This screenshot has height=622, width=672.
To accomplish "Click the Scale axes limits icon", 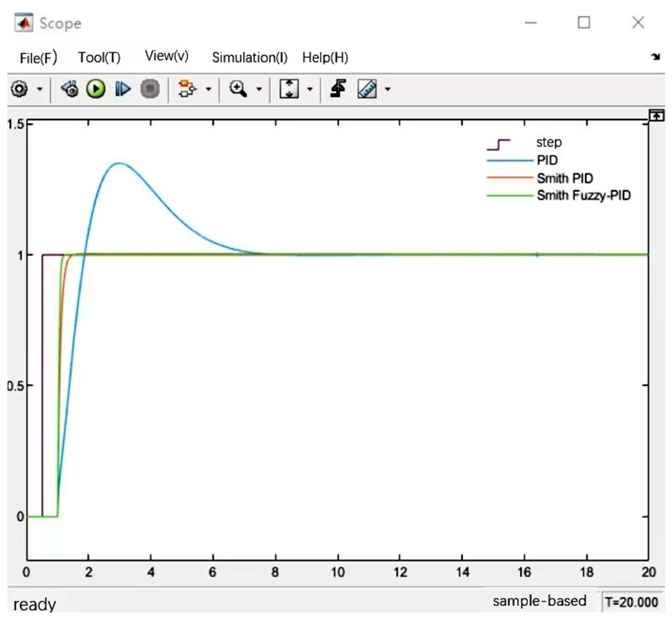I will tap(289, 89).
